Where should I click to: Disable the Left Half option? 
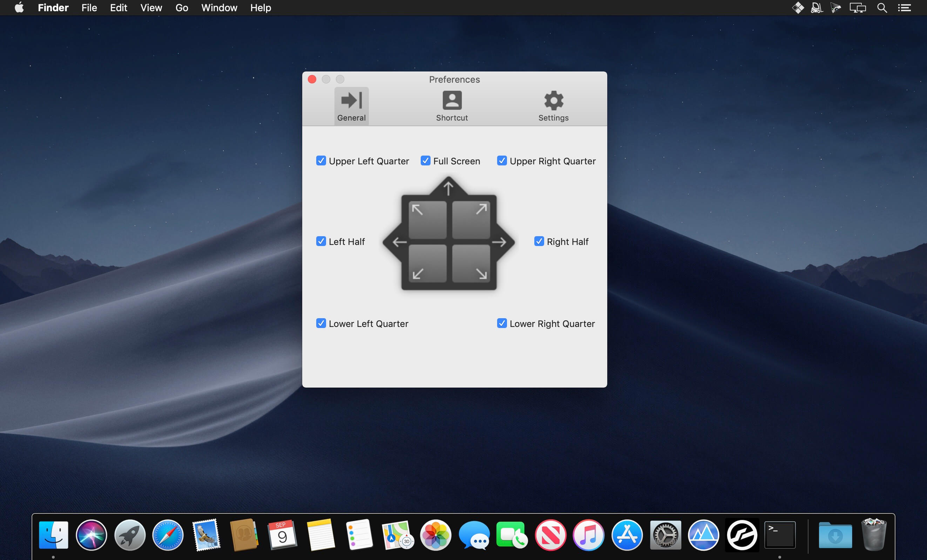tap(321, 241)
